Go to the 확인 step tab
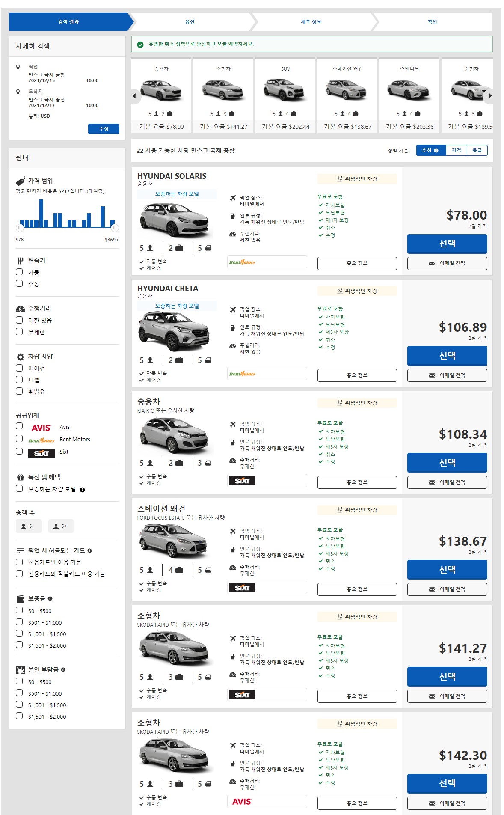 [433, 22]
